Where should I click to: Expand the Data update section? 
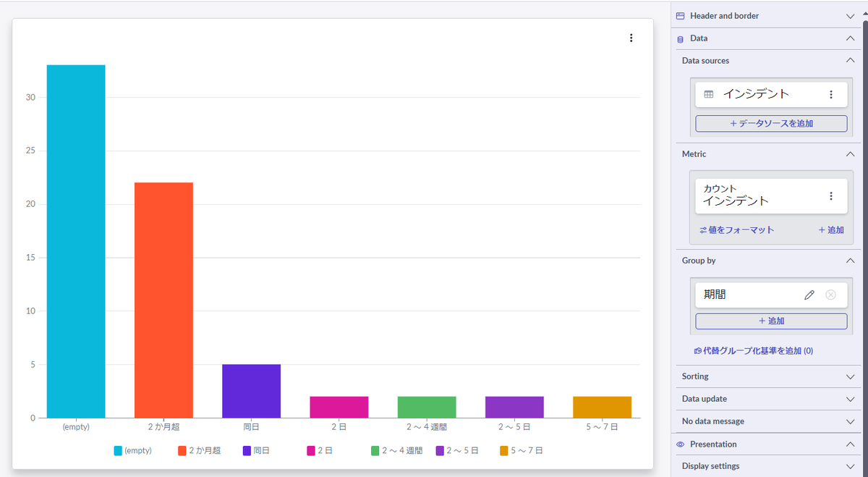(851, 399)
